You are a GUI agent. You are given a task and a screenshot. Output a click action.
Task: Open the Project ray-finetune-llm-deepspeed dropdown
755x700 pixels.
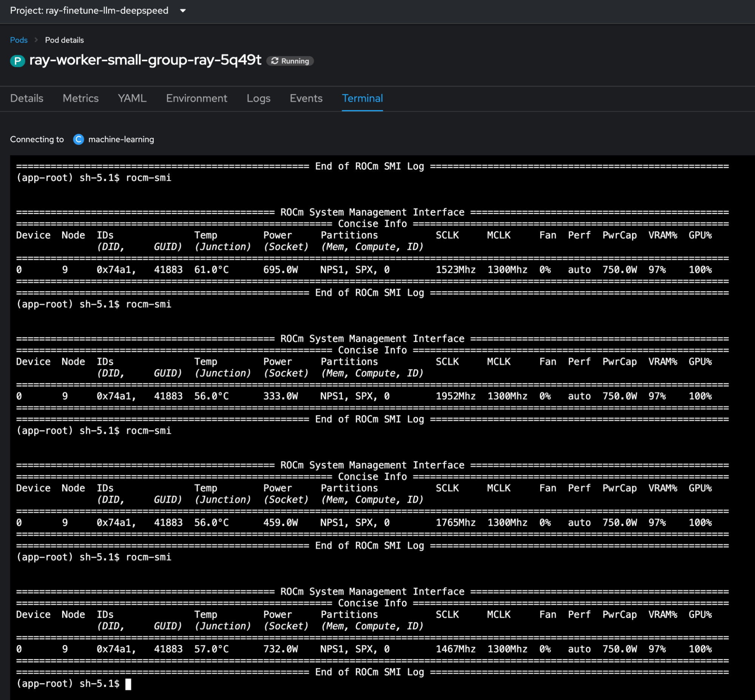(x=98, y=11)
